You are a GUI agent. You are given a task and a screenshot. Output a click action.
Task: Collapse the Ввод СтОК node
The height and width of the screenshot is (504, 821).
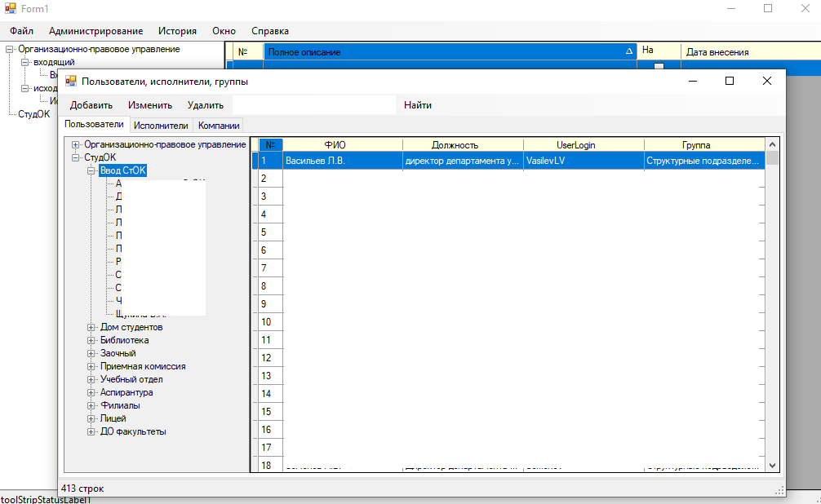click(x=91, y=170)
